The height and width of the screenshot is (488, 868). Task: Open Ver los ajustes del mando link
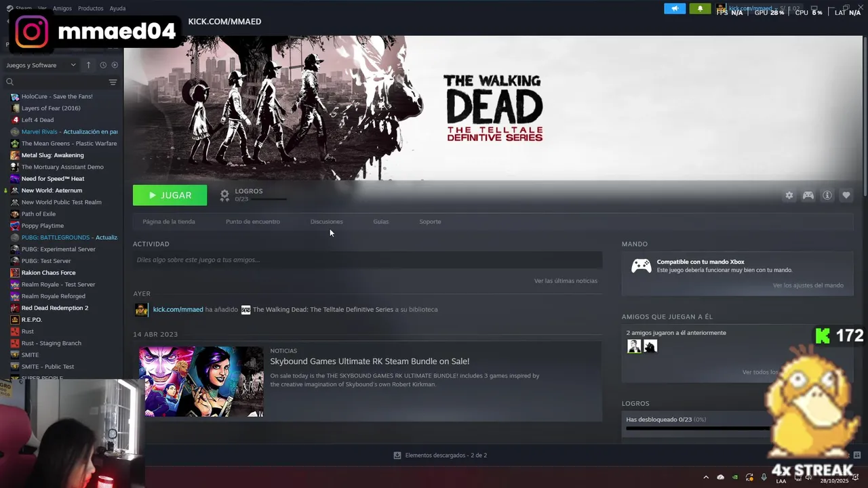tap(808, 285)
